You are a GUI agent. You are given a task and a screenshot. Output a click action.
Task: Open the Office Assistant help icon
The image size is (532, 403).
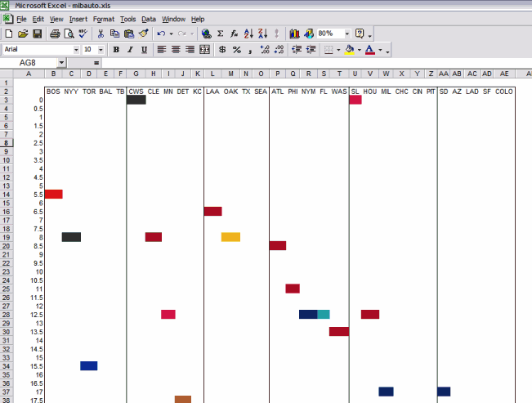click(x=360, y=34)
